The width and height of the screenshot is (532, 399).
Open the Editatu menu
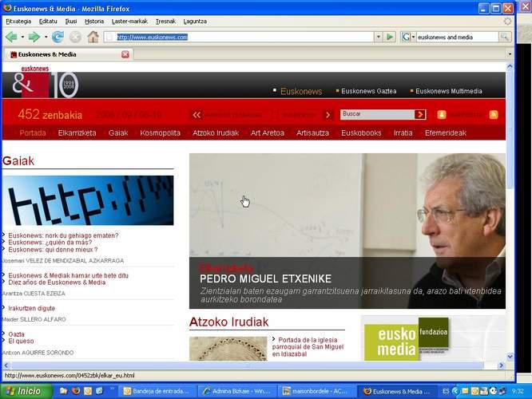click(x=48, y=22)
